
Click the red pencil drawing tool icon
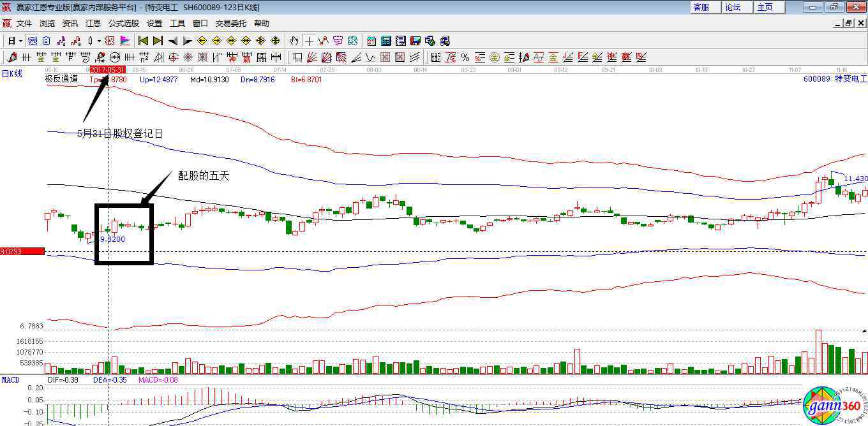[x=11, y=57]
